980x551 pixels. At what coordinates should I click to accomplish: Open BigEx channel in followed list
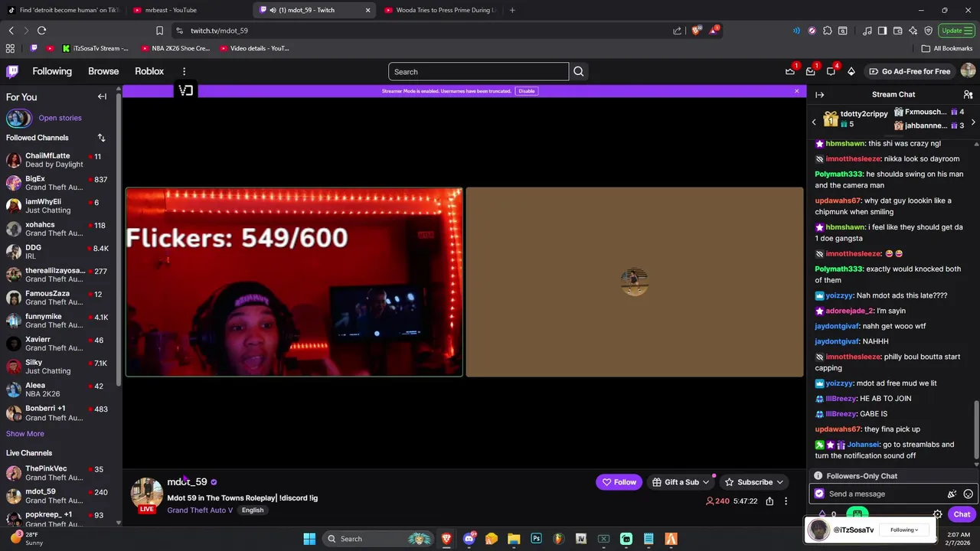coord(57,183)
